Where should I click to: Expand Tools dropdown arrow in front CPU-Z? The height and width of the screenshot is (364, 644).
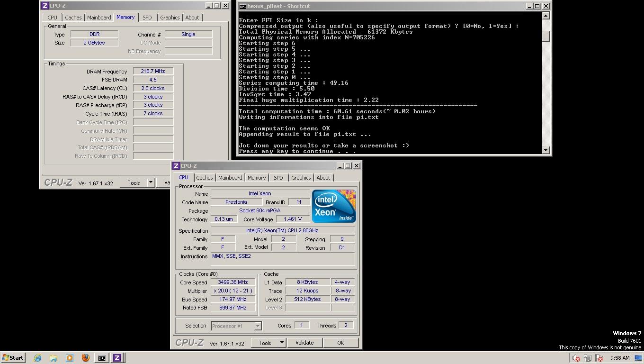click(282, 343)
